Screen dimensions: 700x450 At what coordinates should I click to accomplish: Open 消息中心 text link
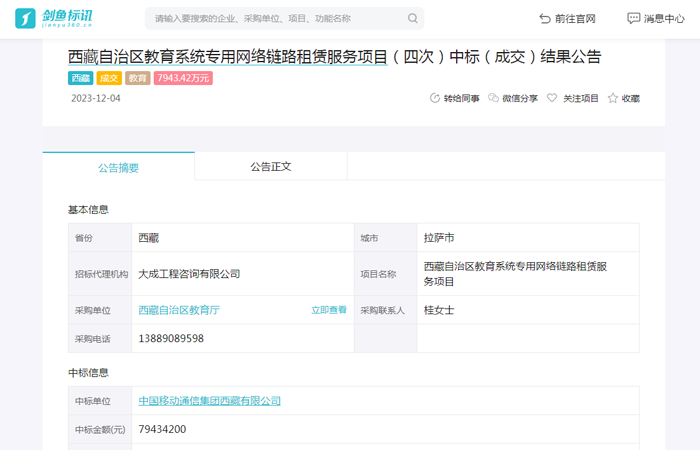click(664, 18)
